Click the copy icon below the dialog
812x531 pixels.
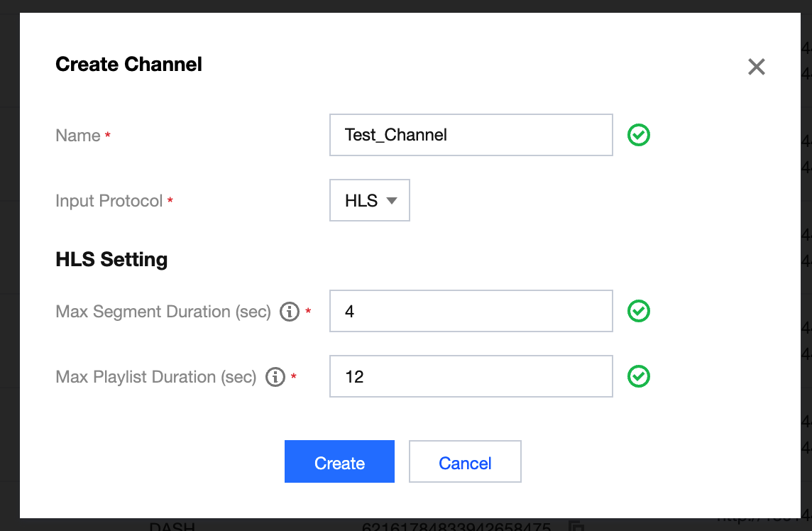click(576, 527)
